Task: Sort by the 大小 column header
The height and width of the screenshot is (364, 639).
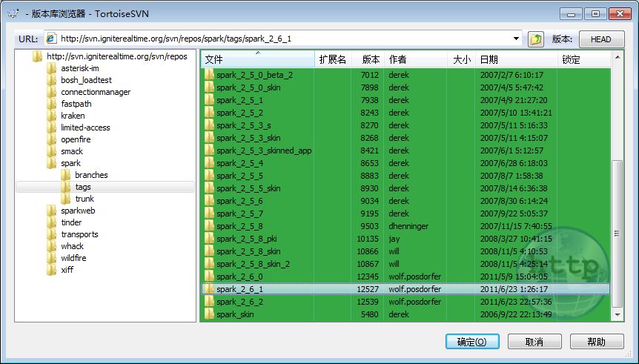Action: pyautogui.click(x=461, y=59)
